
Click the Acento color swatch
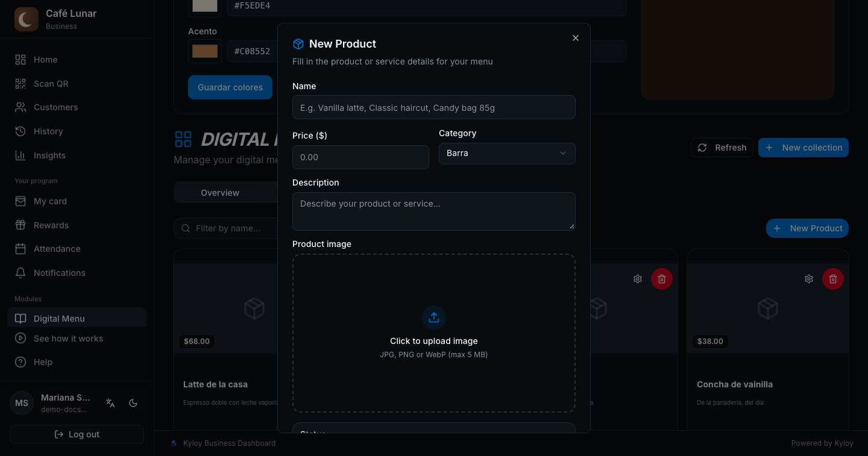[205, 51]
